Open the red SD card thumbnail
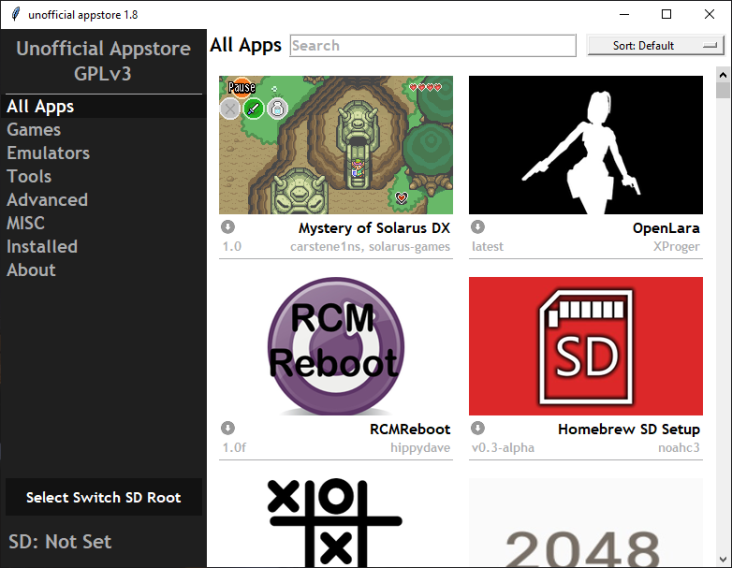732x568 pixels. pos(585,346)
